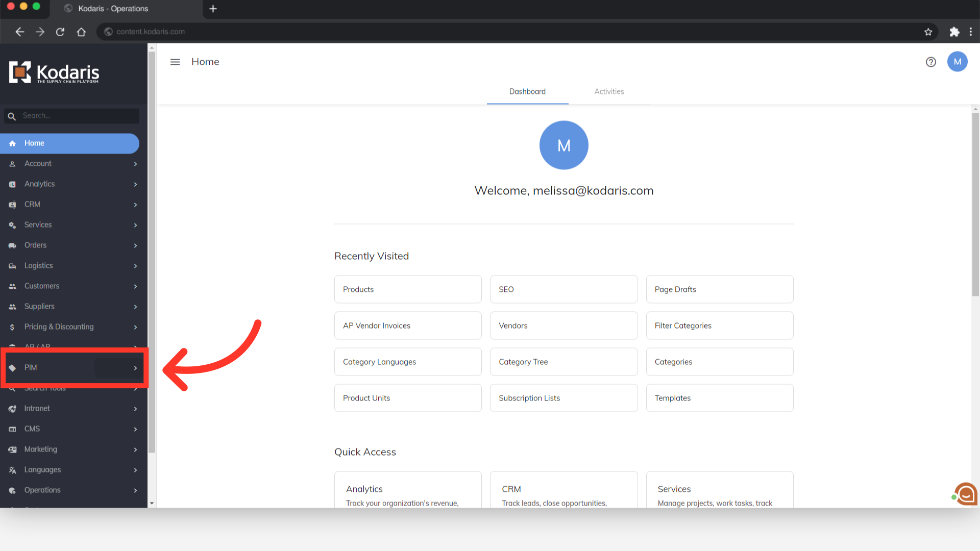Click the M user avatar icon
The width and height of the screenshot is (980, 551).
(x=957, y=62)
